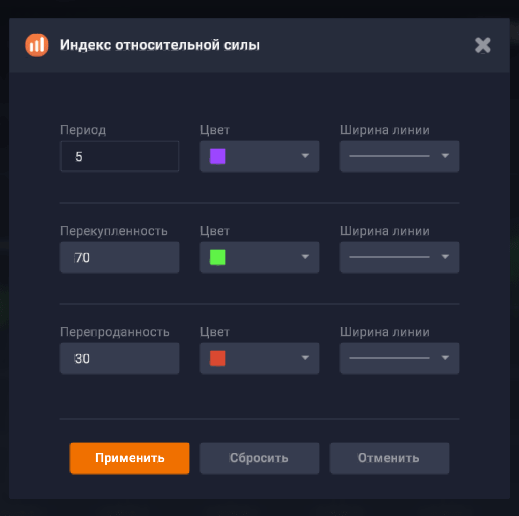The image size is (519, 516).
Task: Open the Перекупленность color dropdown arrow
Action: [305, 257]
